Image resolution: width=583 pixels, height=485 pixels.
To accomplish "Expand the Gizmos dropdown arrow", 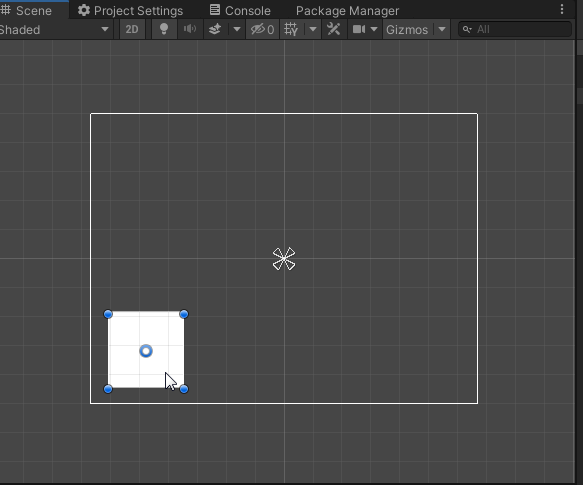I will [x=442, y=29].
